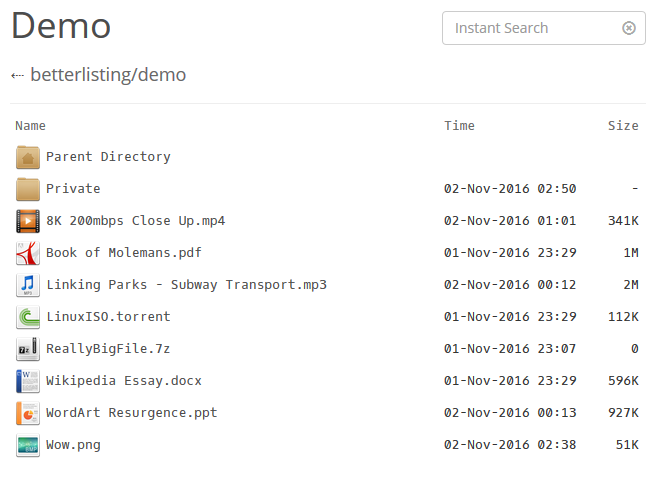Click the video icon for 8K 200mbps Close Up.mp4
The height and width of the screenshot is (480, 656).
28,221
